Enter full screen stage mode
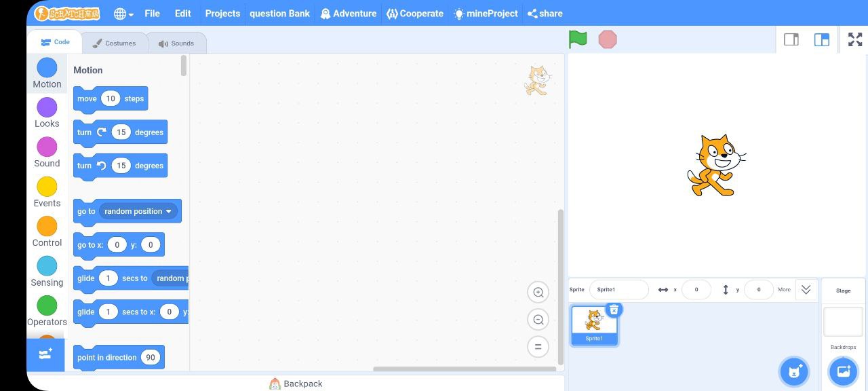The height and width of the screenshot is (391, 868). tap(855, 39)
